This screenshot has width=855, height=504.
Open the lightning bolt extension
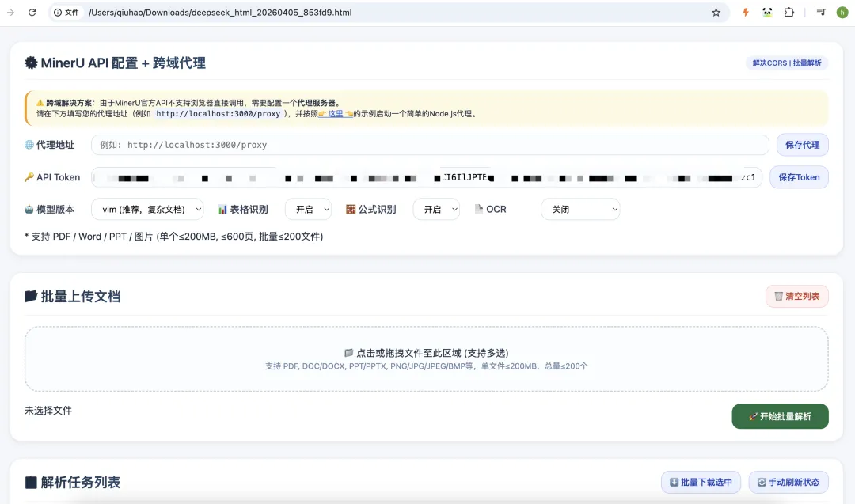tap(746, 12)
